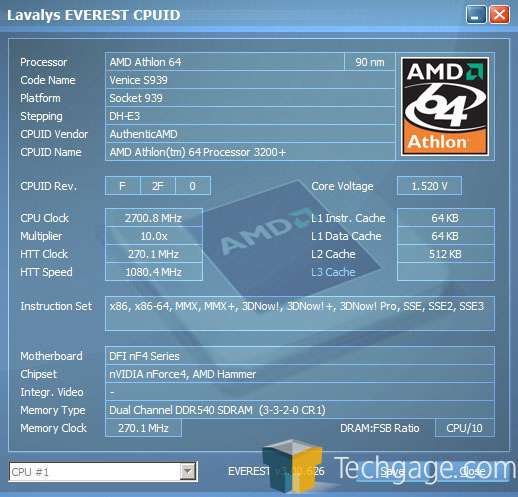The width and height of the screenshot is (518, 497).
Task: Open the CPU #1 selector dropdown
Action: [103, 471]
